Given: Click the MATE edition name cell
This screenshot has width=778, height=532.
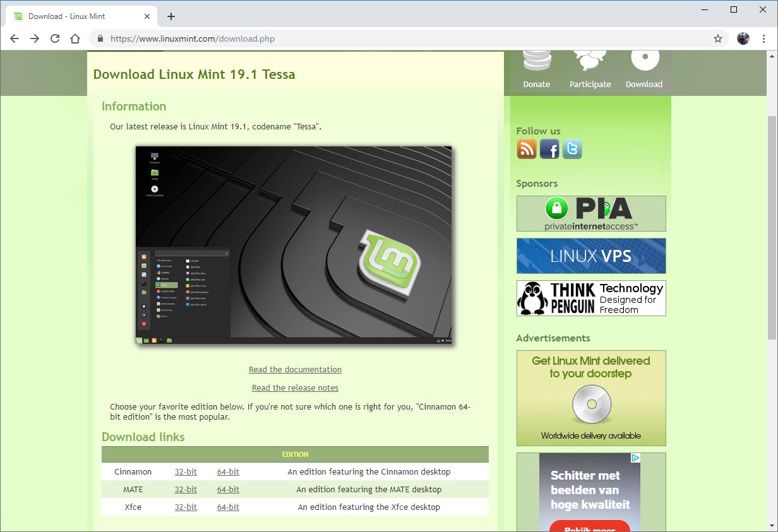Looking at the screenshot, I should (x=133, y=489).
